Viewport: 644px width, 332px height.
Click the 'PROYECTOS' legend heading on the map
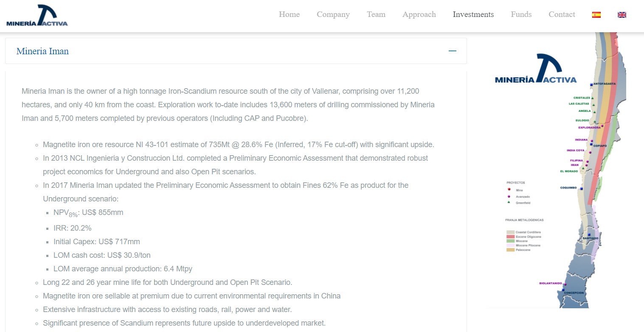(516, 183)
